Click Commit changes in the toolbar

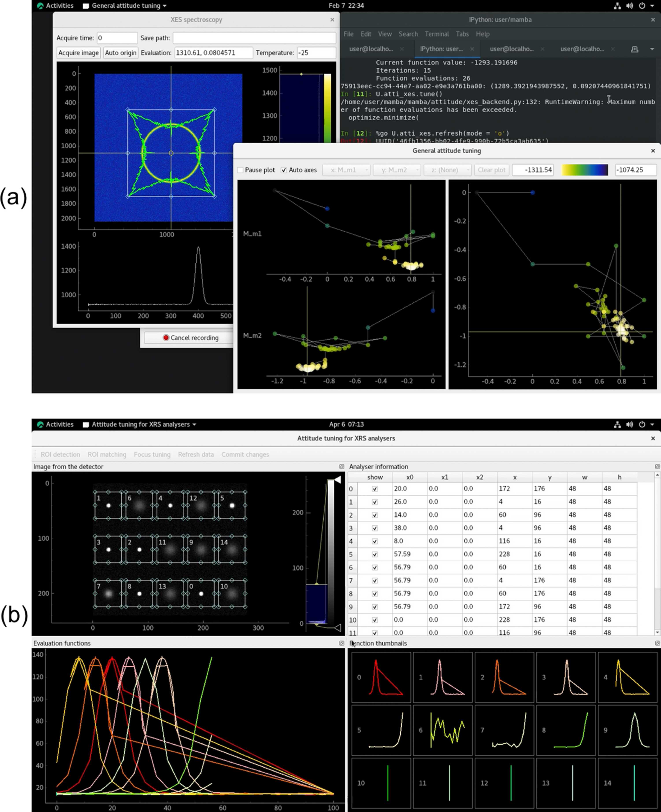click(245, 454)
